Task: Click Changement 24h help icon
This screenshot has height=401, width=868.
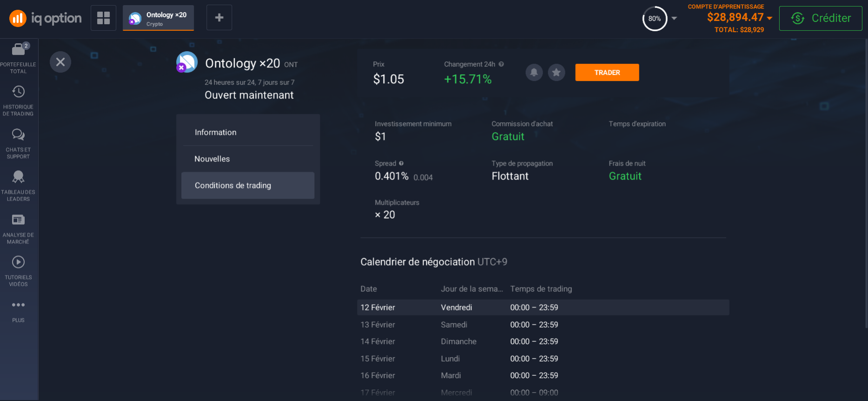Action: tap(501, 64)
